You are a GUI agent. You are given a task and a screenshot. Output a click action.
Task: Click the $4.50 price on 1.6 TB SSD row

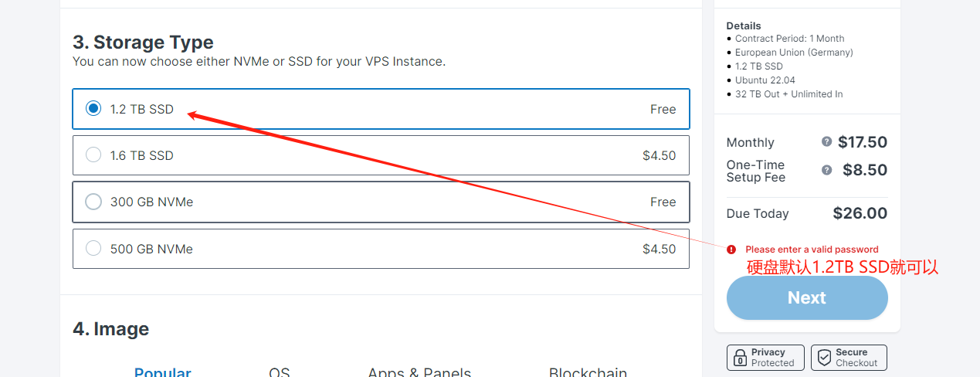[659, 155]
